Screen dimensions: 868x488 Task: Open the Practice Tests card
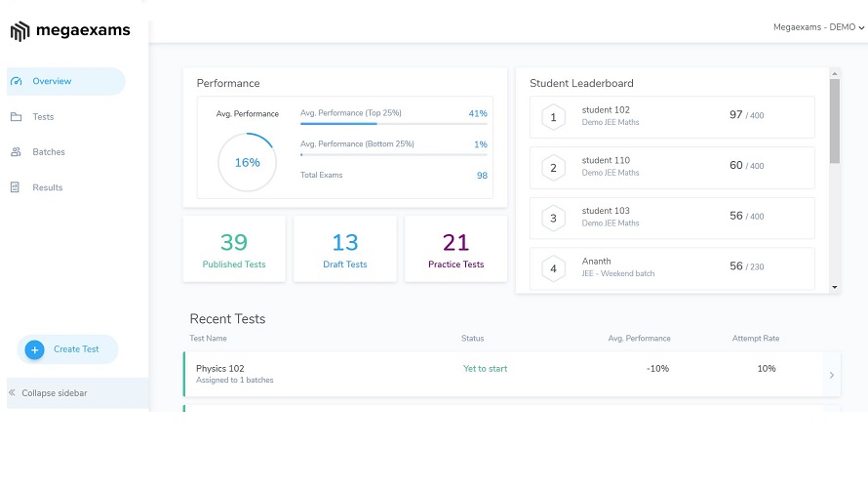[x=455, y=250]
